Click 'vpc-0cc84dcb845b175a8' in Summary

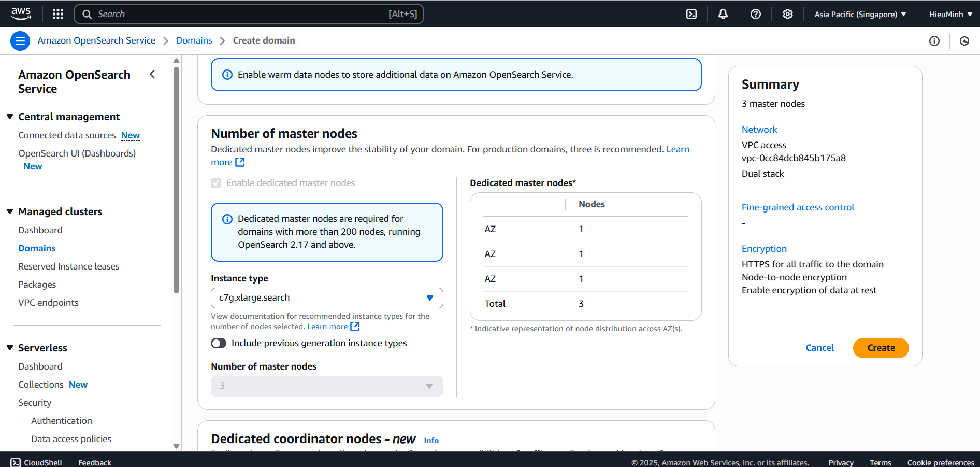point(794,158)
